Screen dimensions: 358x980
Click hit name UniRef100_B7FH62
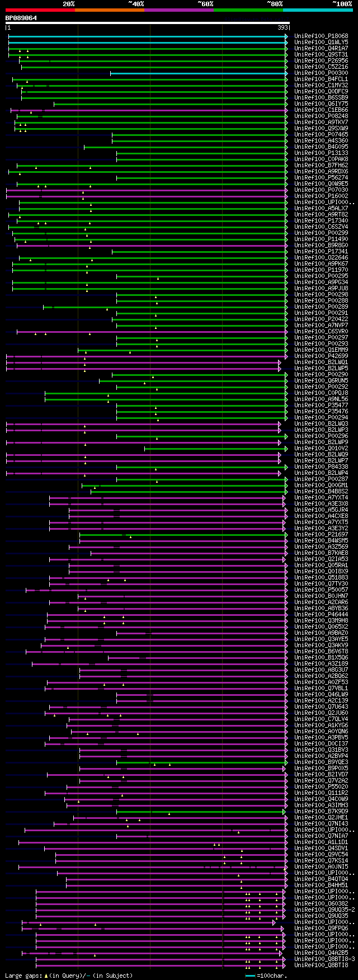[x=321, y=165]
